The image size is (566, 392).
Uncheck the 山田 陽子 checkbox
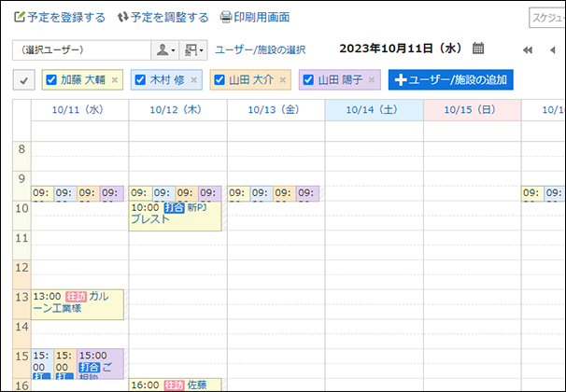(308, 79)
